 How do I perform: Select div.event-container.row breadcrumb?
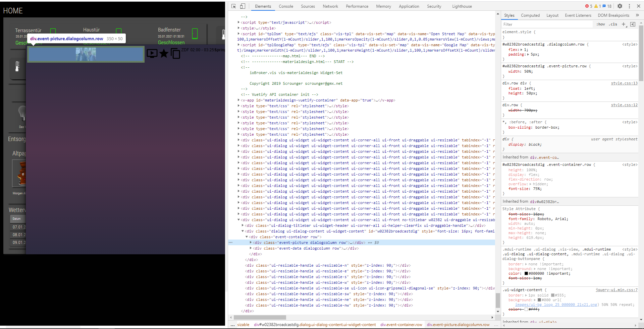(401, 325)
